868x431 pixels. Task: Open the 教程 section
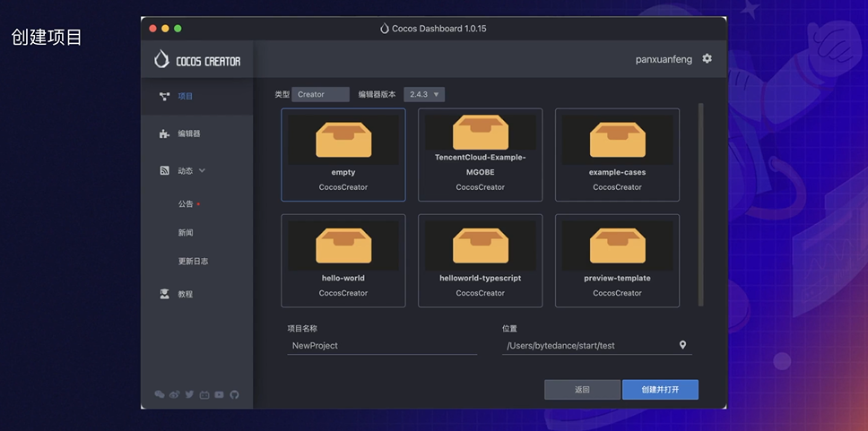(x=197, y=294)
